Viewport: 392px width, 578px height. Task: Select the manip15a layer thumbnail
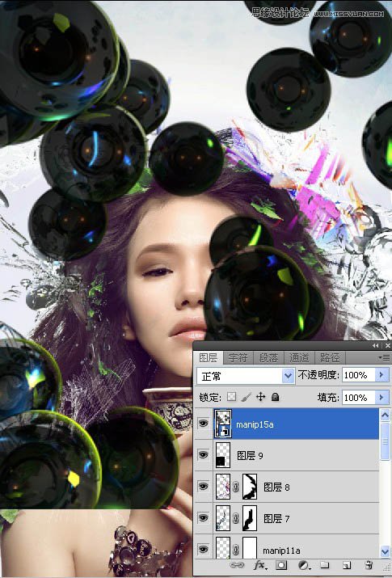tap(223, 424)
